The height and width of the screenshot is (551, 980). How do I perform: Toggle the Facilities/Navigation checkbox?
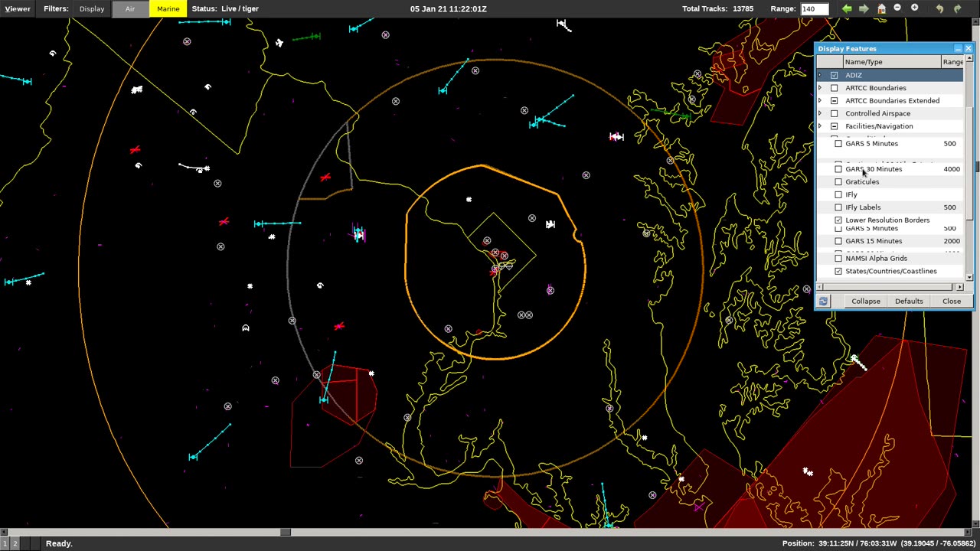pyautogui.click(x=834, y=126)
